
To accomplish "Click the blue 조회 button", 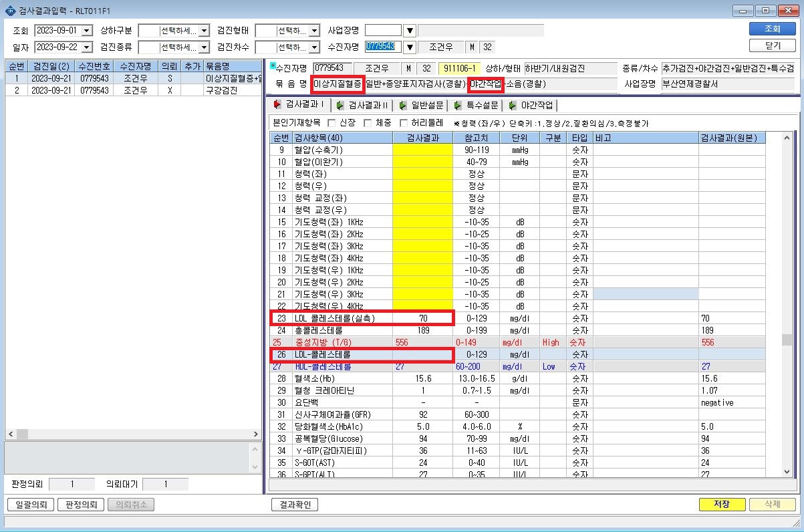I will click(772, 29).
